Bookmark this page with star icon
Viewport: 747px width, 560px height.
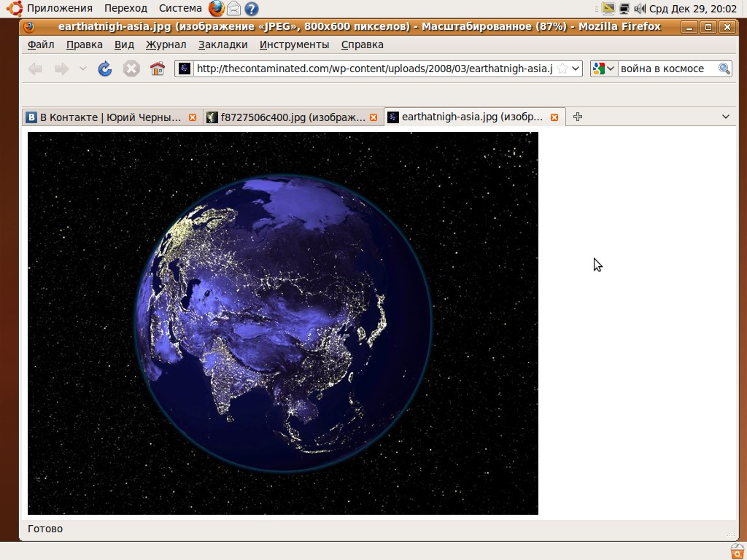point(562,69)
